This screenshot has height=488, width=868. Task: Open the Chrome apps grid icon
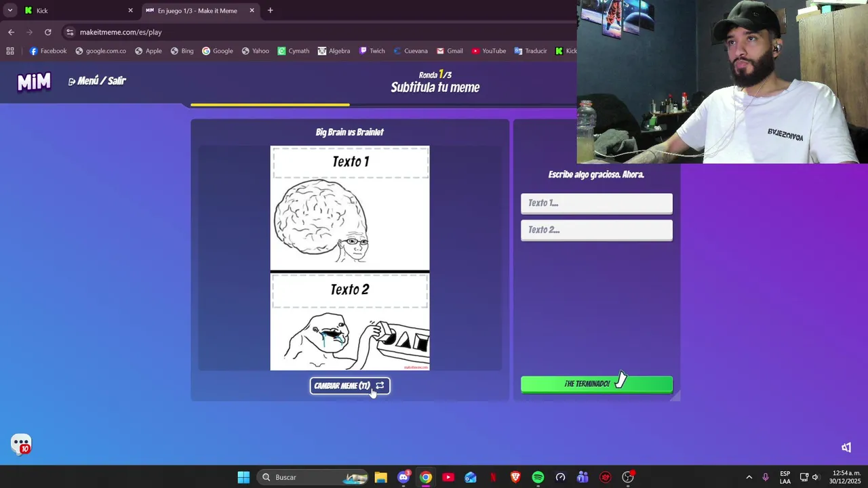10,51
